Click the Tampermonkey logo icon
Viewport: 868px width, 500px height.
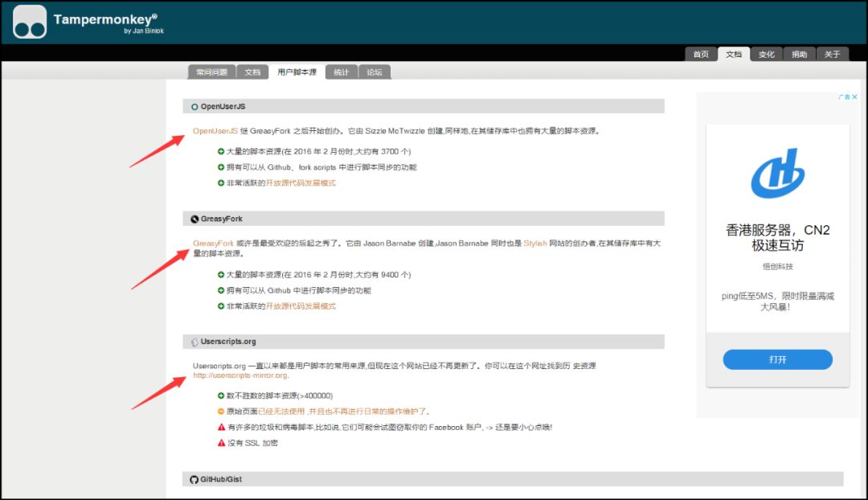tap(30, 22)
